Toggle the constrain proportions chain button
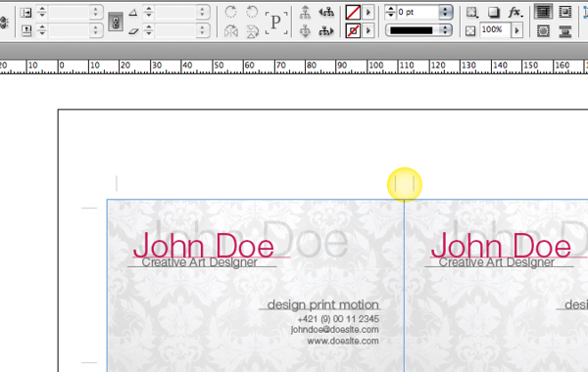 pyautogui.click(x=116, y=23)
